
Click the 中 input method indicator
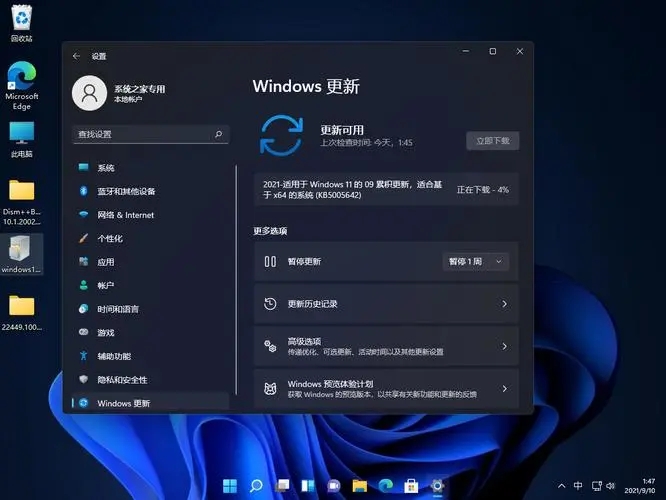[578, 485]
